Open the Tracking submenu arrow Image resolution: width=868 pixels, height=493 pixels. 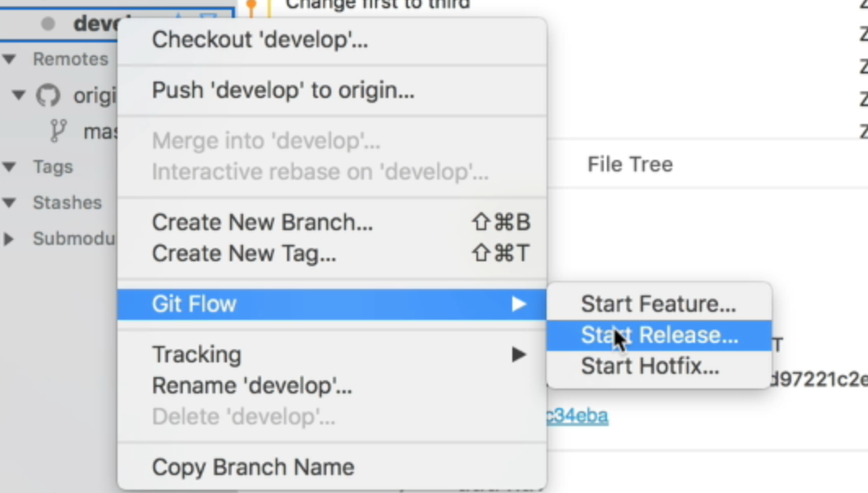pos(520,354)
